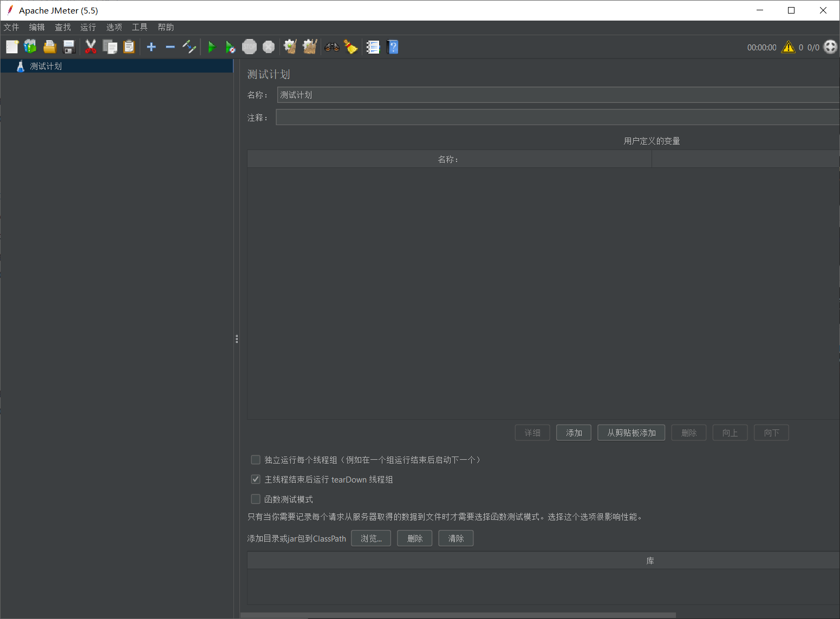Image resolution: width=840 pixels, height=619 pixels.
Task: Click the New test plan icon
Action: click(x=12, y=47)
